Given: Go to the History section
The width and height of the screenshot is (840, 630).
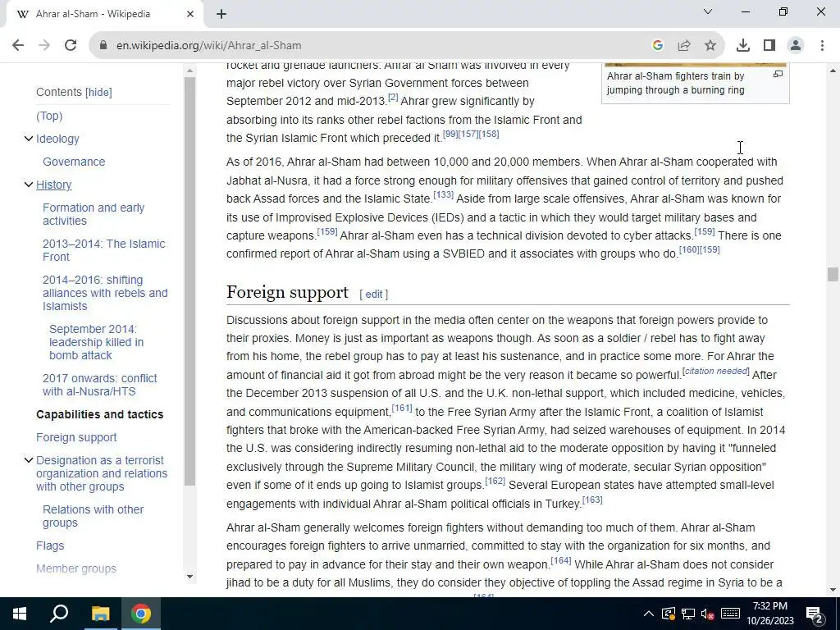Looking at the screenshot, I should click(x=53, y=185).
